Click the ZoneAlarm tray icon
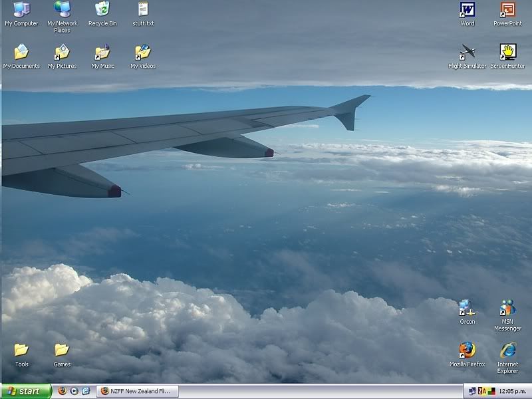This screenshot has height=399, width=532. pyautogui.click(x=482, y=392)
